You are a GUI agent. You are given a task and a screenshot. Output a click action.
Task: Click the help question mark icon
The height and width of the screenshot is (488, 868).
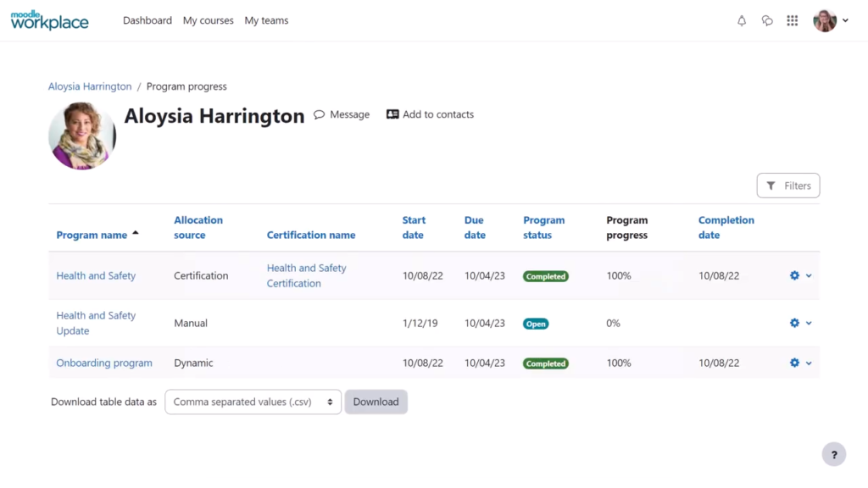833,454
